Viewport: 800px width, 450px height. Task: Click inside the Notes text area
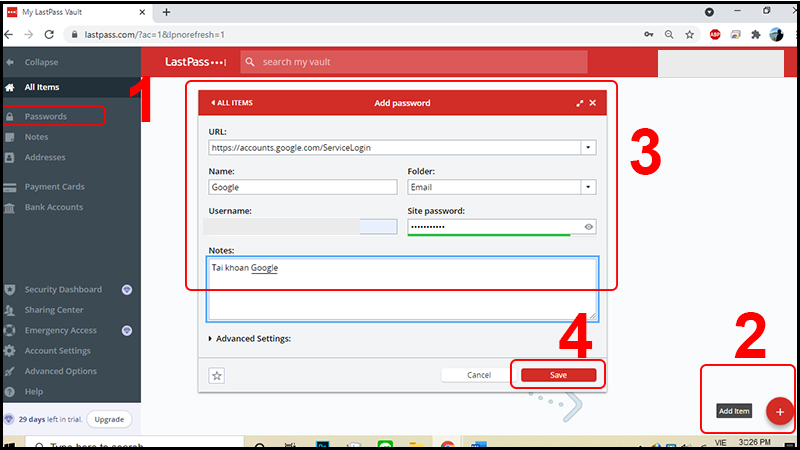pos(403,289)
